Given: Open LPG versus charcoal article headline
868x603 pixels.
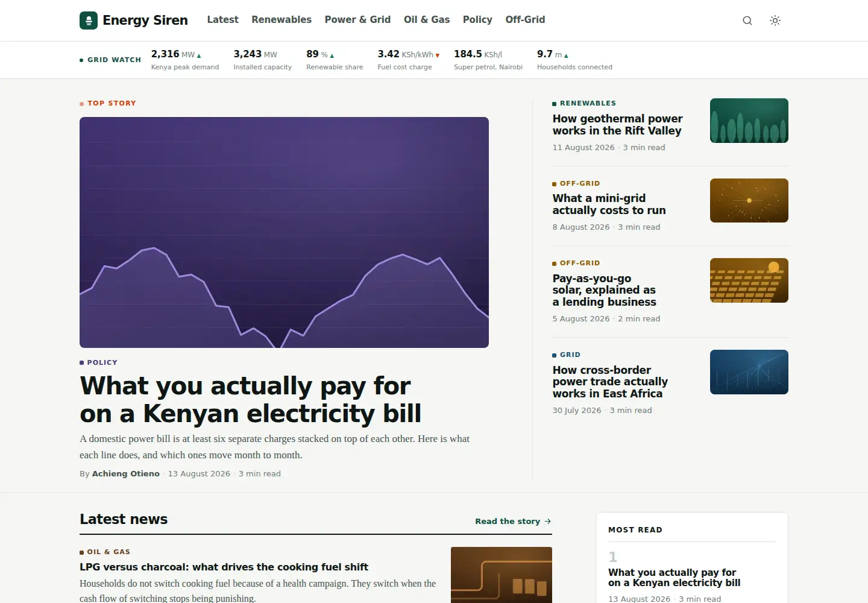Looking at the screenshot, I should pyautogui.click(x=224, y=567).
